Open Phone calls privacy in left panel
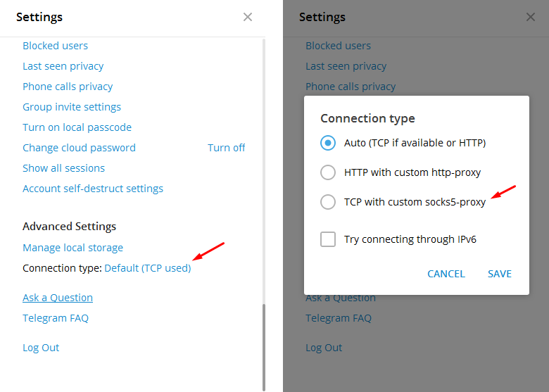549x392 pixels. (68, 87)
